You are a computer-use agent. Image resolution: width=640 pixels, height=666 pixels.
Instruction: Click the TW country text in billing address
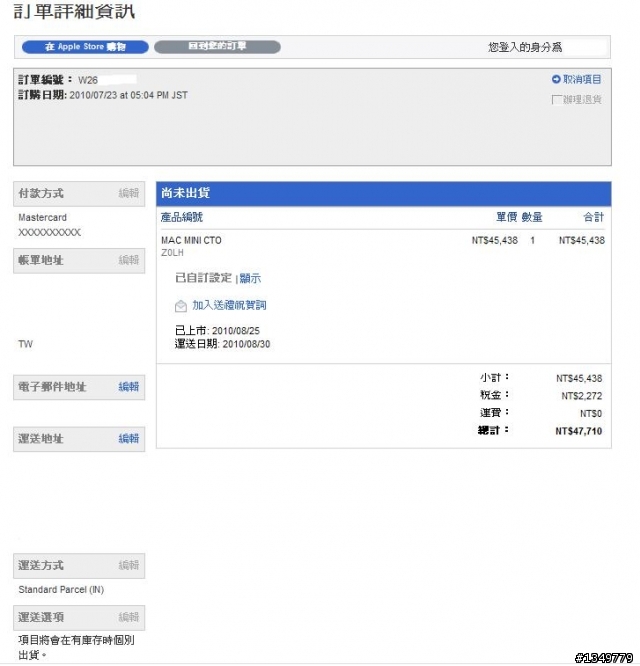tap(25, 344)
